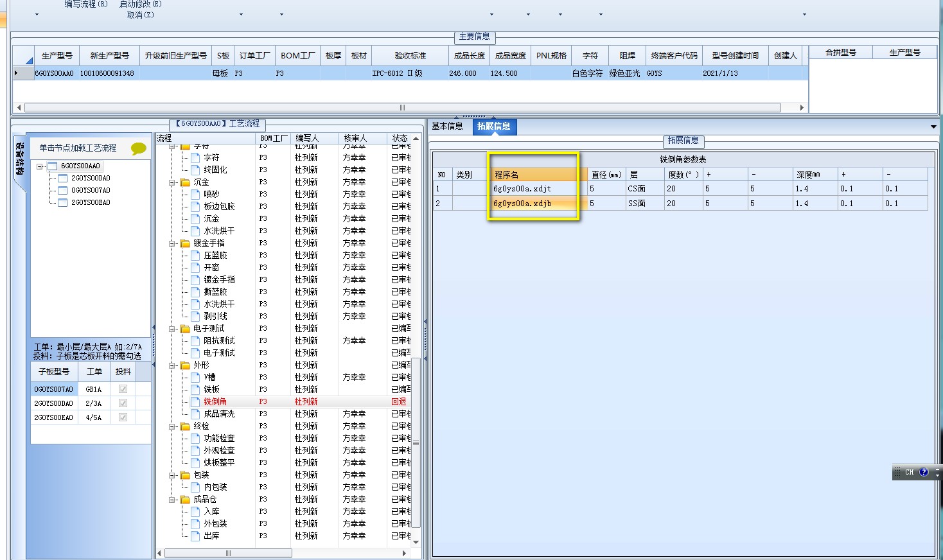Click the window icon beside 2G0YS00EA0 node

tap(63, 203)
